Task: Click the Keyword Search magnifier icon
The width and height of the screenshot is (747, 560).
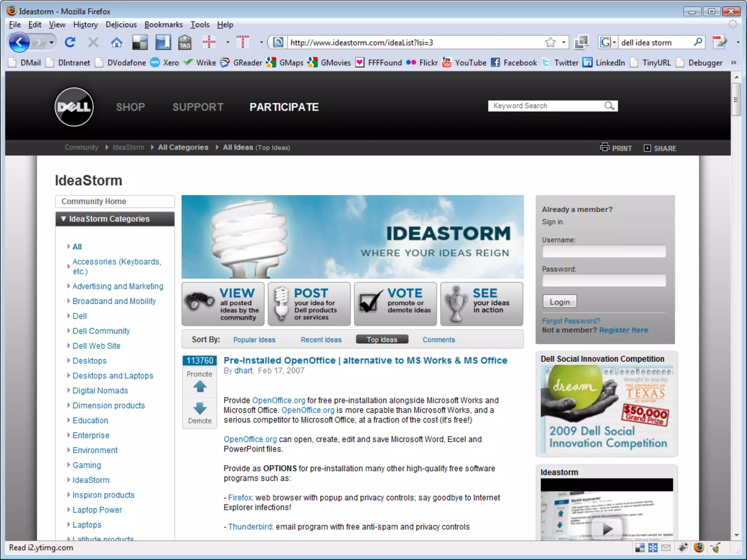Action: [x=609, y=106]
